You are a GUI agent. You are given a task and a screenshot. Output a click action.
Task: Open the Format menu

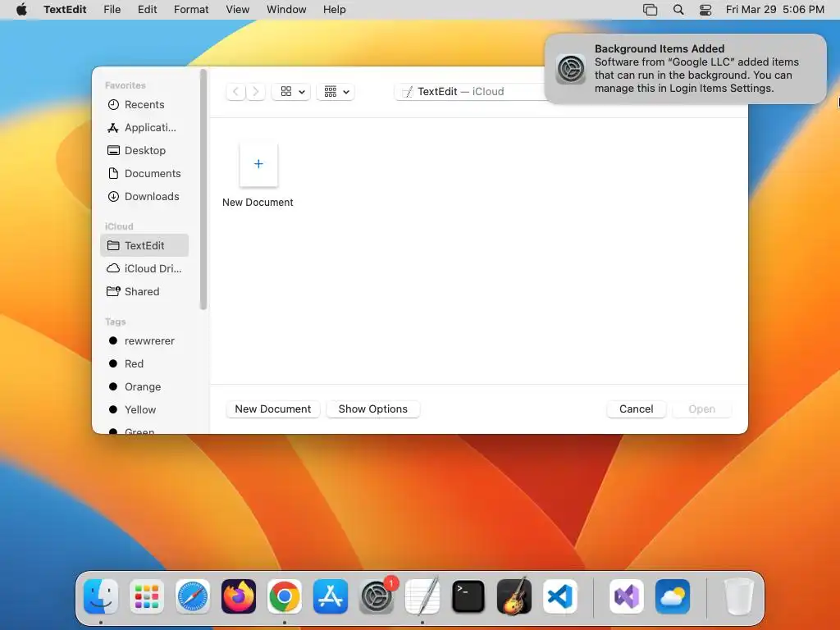coord(191,10)
